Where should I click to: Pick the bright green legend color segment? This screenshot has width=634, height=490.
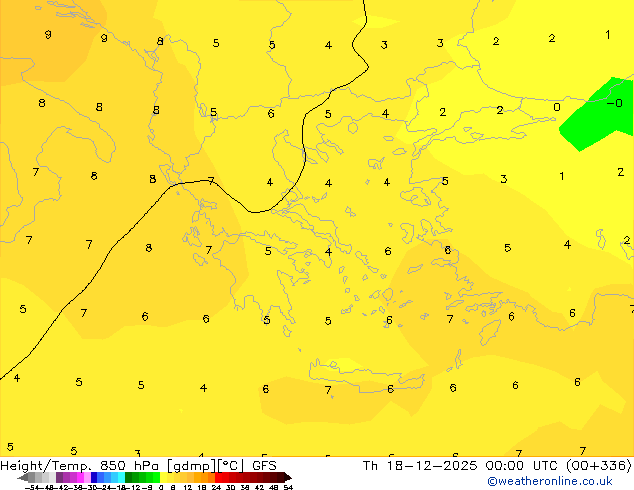[x=156, y=477]
